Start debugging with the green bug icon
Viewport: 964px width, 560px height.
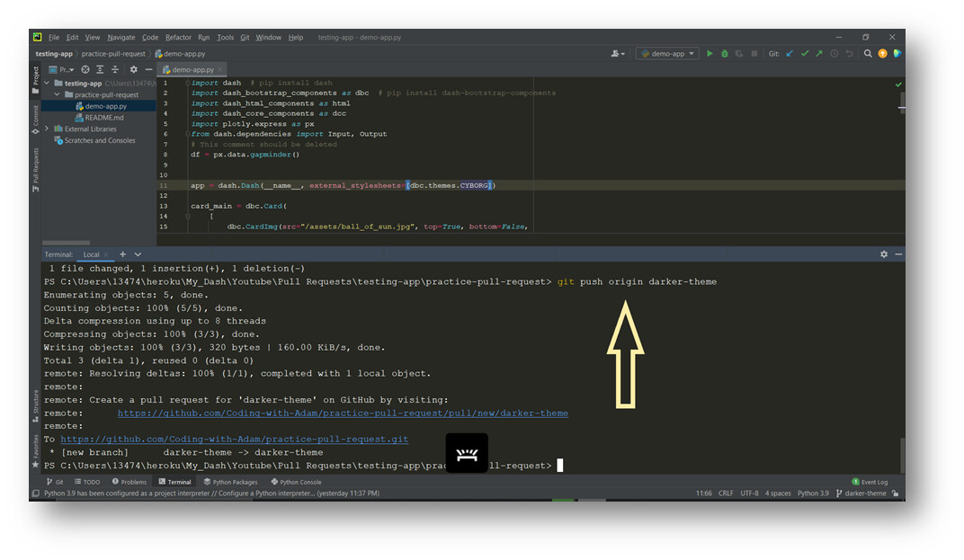[x=724, y=53]
